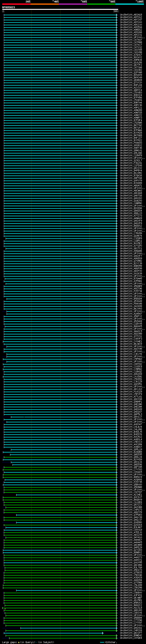This screenshot has height=644, width=146.
Task: Select the UniRef100_Q6FYA5 hit label
Action: pyautogui.click(x=131, y=467)
